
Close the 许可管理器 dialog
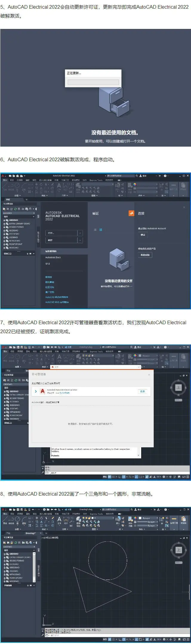[149, 375]
